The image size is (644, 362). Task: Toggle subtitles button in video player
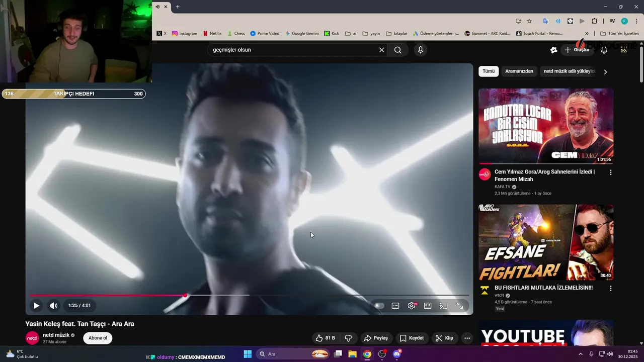click(395, 306)
